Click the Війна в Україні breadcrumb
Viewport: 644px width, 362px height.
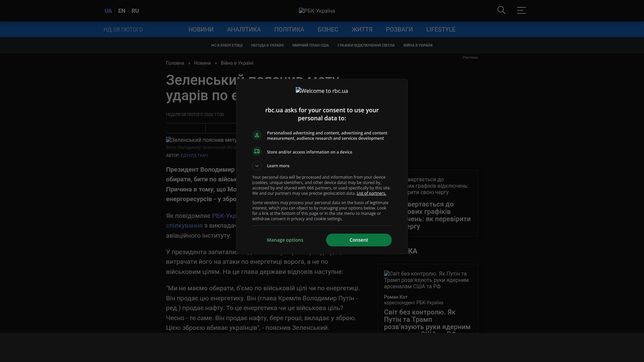click(x=237, y=63)
